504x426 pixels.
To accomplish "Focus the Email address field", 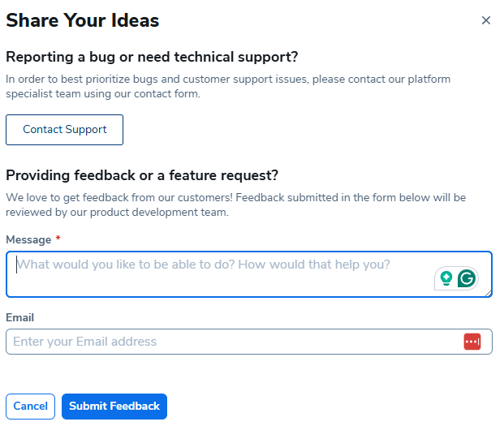I will pos(249,342).
